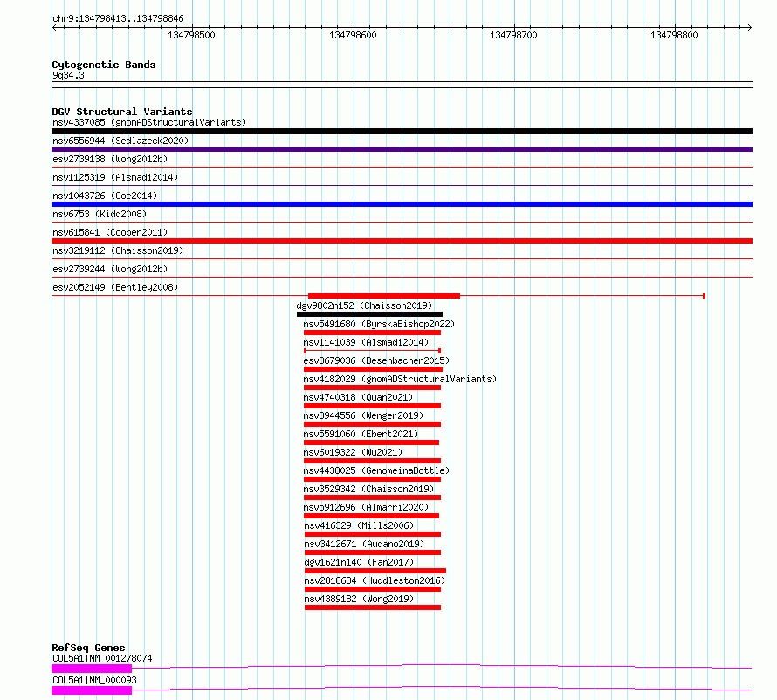Click the nsv4337085 gnomAD variant label
This screenshot has height=700, width=777.
coord(148,122)
